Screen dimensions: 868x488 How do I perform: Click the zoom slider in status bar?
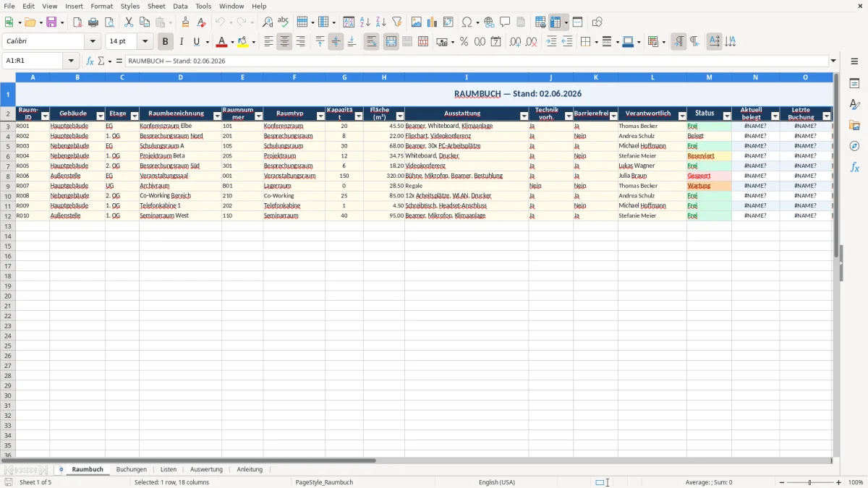[x=809, y=482]
